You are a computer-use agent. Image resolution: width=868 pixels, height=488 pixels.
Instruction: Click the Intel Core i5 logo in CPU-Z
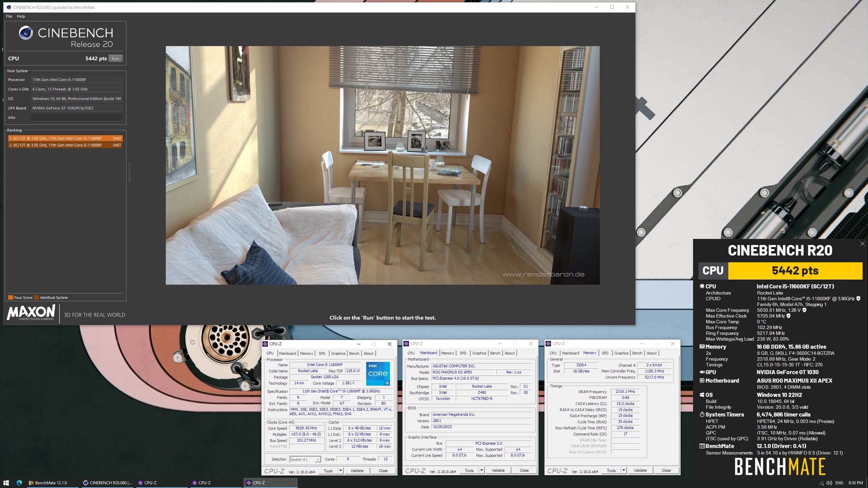(378, 373)
